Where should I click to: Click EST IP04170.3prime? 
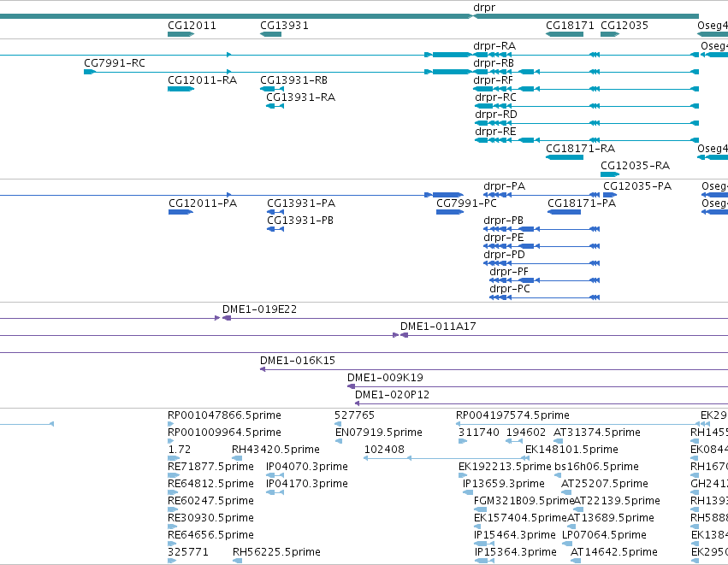[x=307, y=485]
